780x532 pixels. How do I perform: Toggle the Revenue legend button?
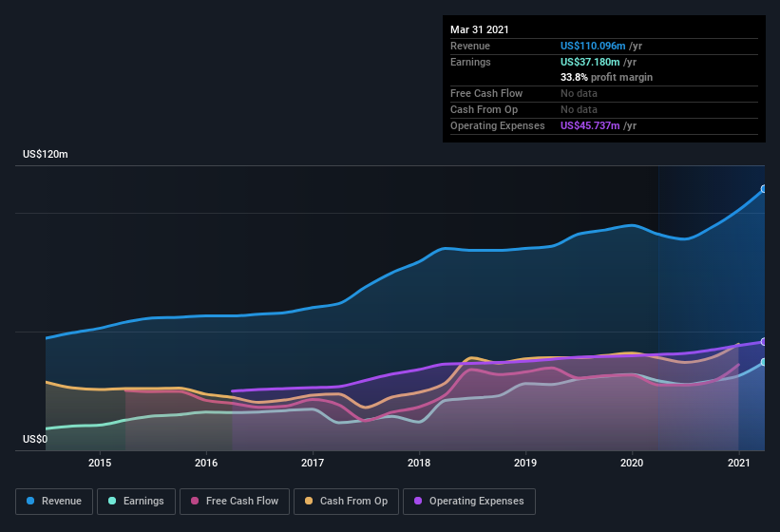coord(54,502)
